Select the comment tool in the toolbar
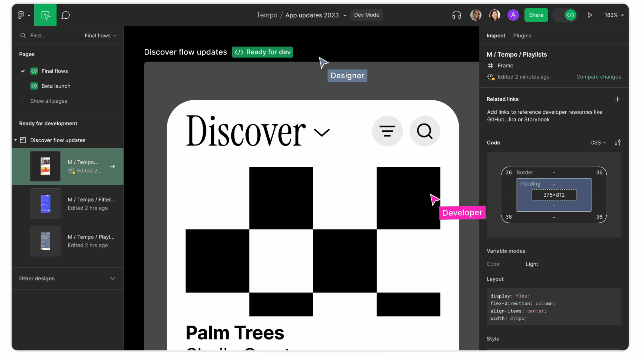Image resolution: width=644 pixels, height=355 pixels. (65, 15)
